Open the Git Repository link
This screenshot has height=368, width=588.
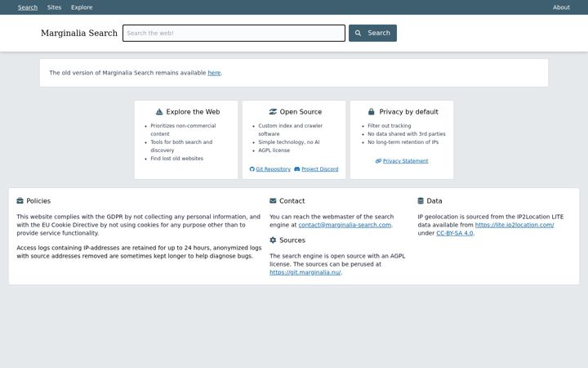click(x=273, y=169)
